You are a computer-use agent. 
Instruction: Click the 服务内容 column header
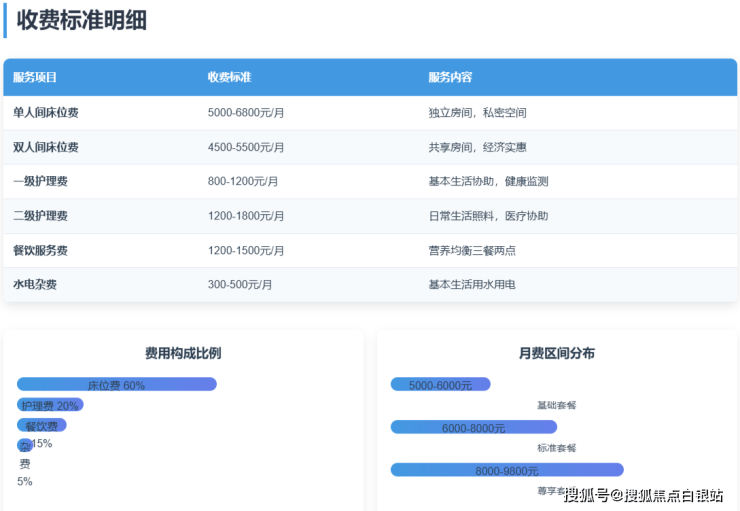pos(450,77)
